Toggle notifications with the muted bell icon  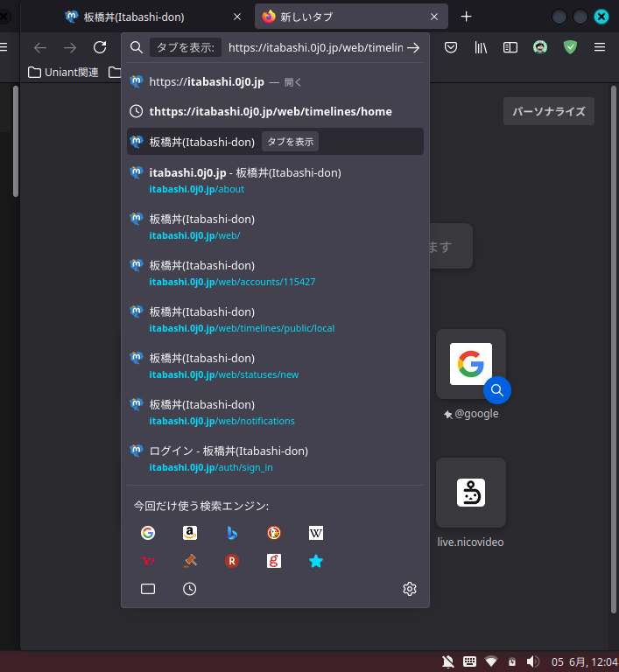pos(448,661)
